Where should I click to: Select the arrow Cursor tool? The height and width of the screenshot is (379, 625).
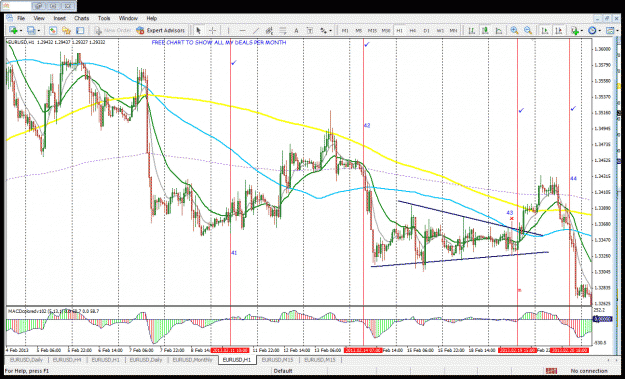pos(199,30)
